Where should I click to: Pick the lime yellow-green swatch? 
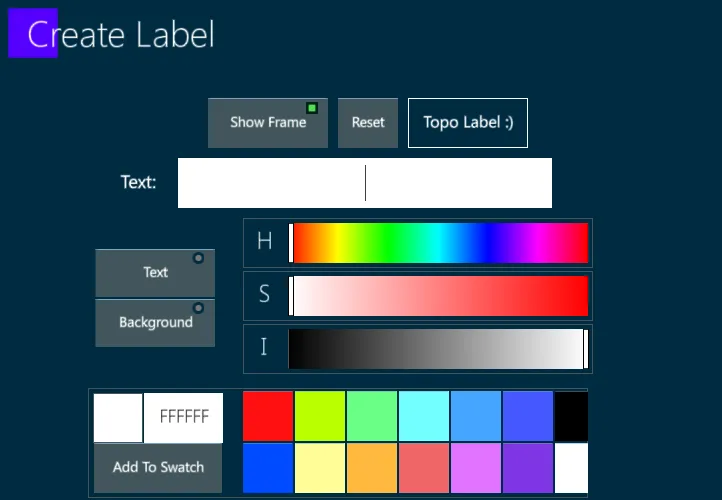(x=320, y=416)
